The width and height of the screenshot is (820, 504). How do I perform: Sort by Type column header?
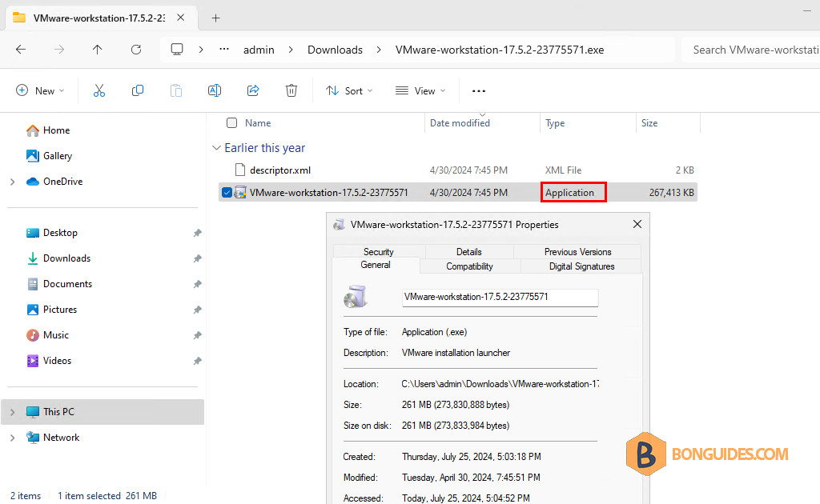(x=555, y=122)
